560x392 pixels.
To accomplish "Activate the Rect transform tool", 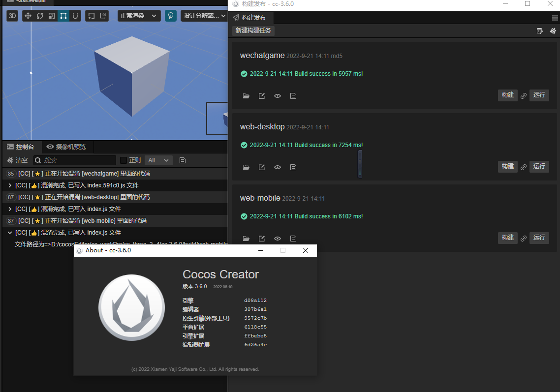I will click(63, 16).
